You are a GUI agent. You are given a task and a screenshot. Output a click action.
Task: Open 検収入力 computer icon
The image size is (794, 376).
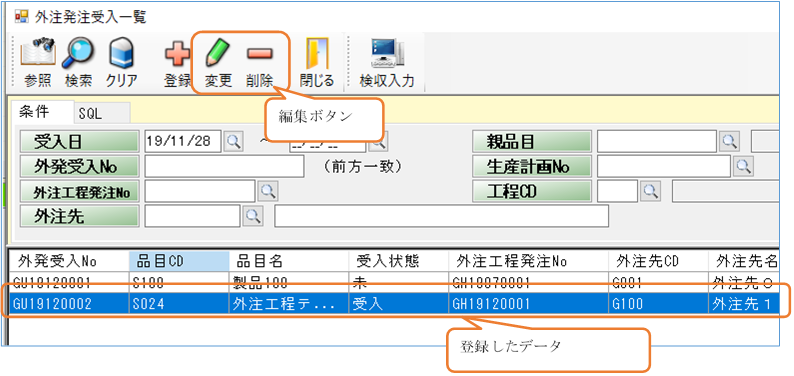pyautogui.click(x=387, y=53)
